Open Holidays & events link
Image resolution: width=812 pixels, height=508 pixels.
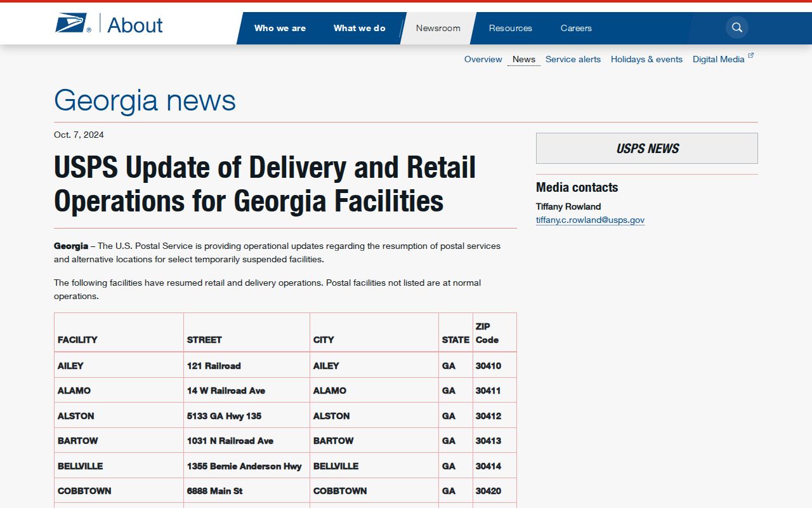pos(646,59)
